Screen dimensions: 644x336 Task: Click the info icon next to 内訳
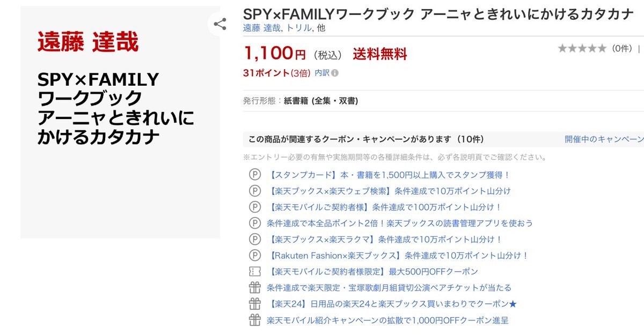tap(335, 73)
